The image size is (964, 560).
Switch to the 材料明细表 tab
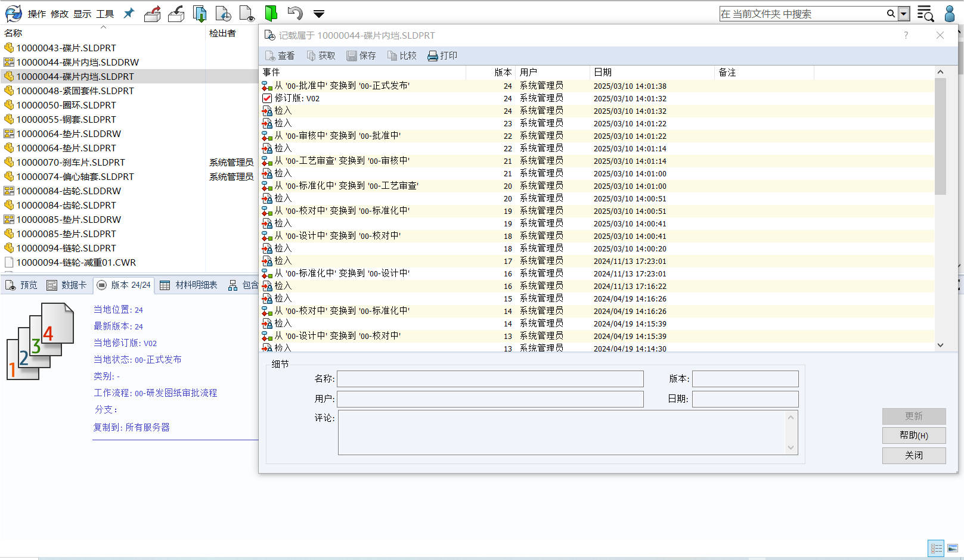pyautogui.click(x=189, y=285)
